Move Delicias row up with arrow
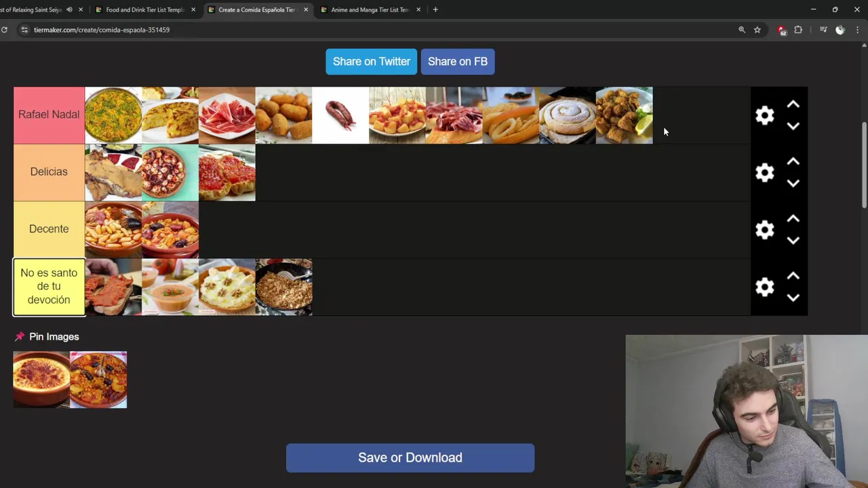The width and height of the screenshot is (868, 488). [793, 162]
